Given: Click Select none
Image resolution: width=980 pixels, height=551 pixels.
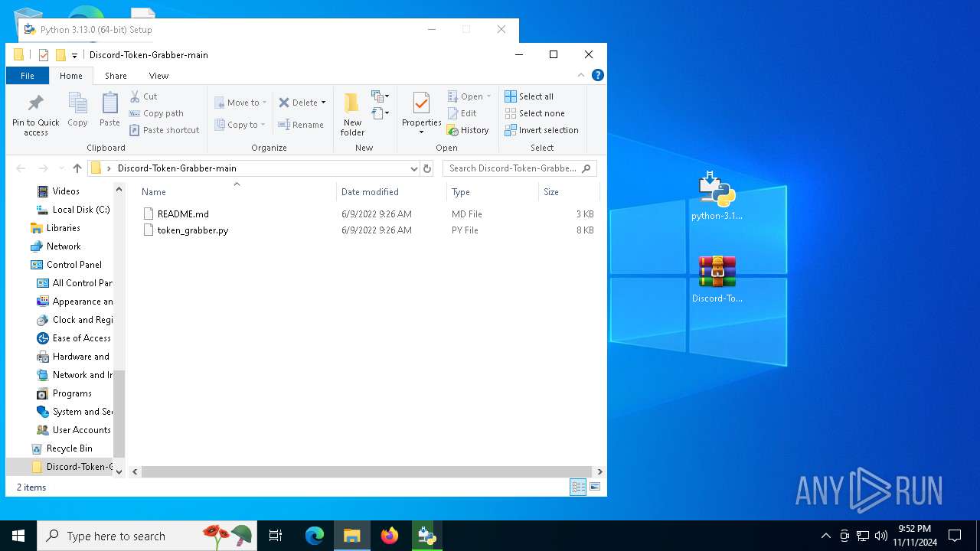Looking at the screenshot, I should click(534, 113).
